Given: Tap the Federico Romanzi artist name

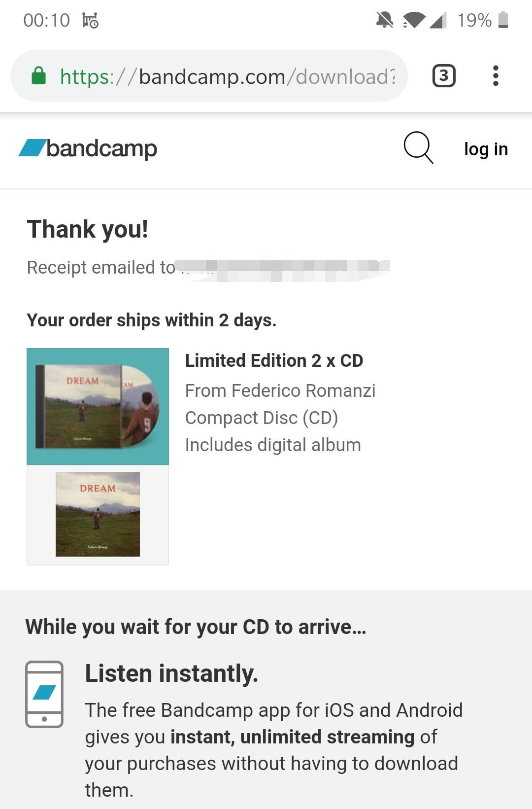Looking at the screenshot, I should [x=303, y=390].
